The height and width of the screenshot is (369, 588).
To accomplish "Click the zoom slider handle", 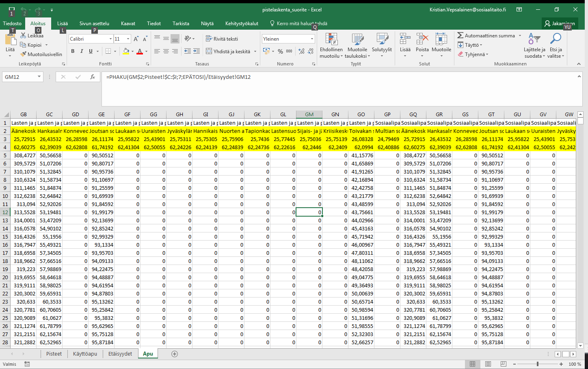I will pyautogui.click(x=537, y=364).
